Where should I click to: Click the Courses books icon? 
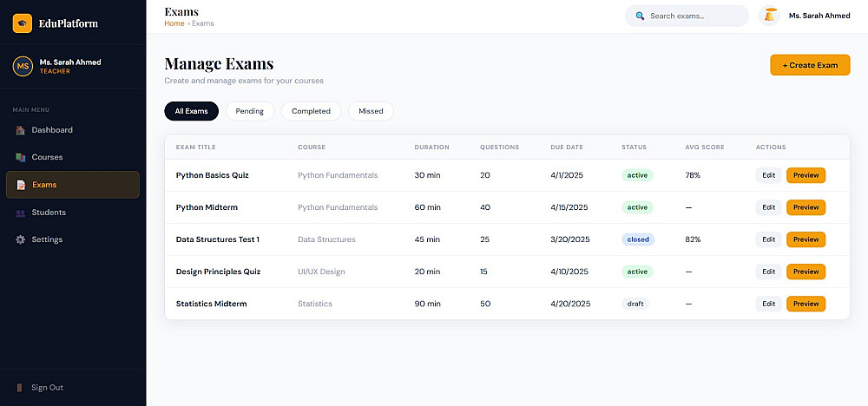pyautogui.click(x=21, y=157)
